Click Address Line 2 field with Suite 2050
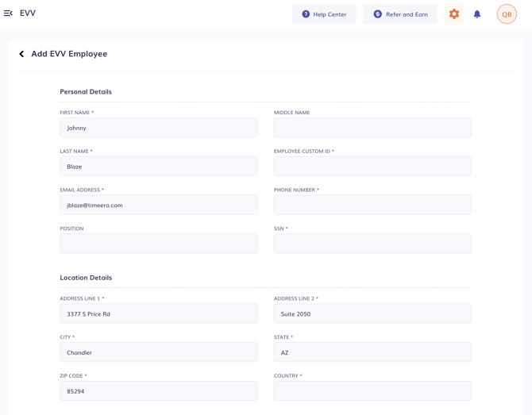Screen dimensions: 532x415 tap(372, 313)
